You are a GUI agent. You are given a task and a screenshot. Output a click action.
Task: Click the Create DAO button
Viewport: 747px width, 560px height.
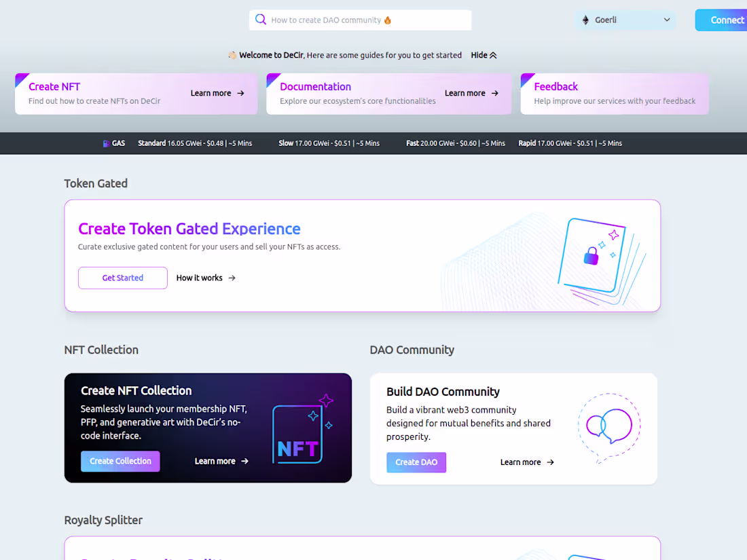coord(416,462)
